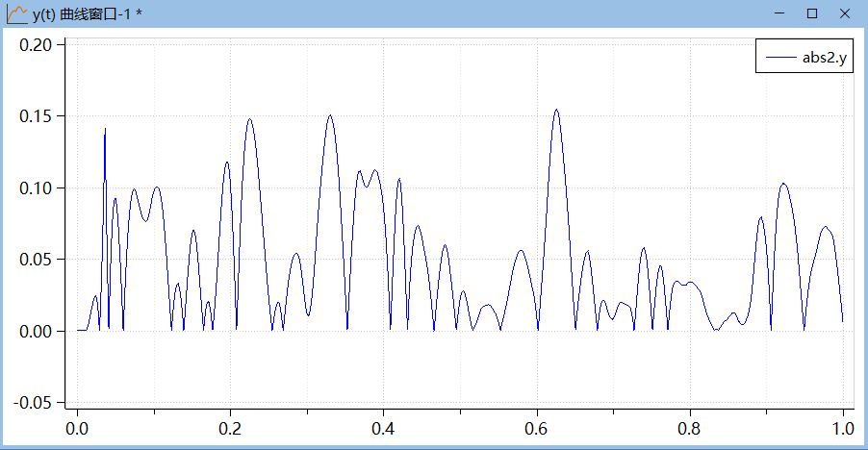The width and height of the screenshot is (868, 450).
Task: Click the 0.6 x-axis tick label
Action: point(537,427)
